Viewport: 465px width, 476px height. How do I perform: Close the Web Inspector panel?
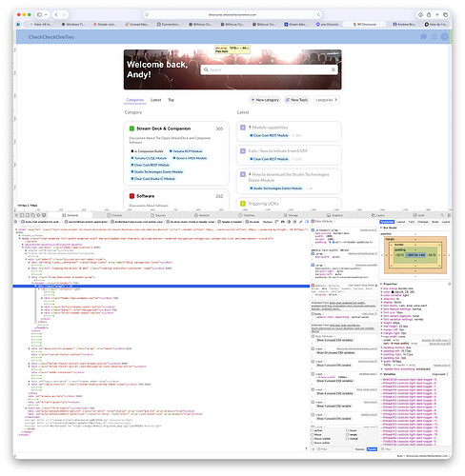tap(17, 215)
